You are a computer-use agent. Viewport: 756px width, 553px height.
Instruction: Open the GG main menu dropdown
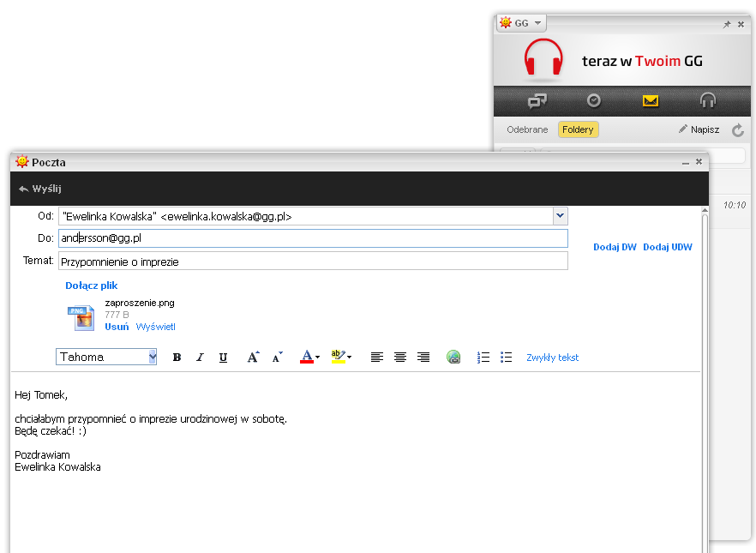pyautogui.click(x=521, y=23)
